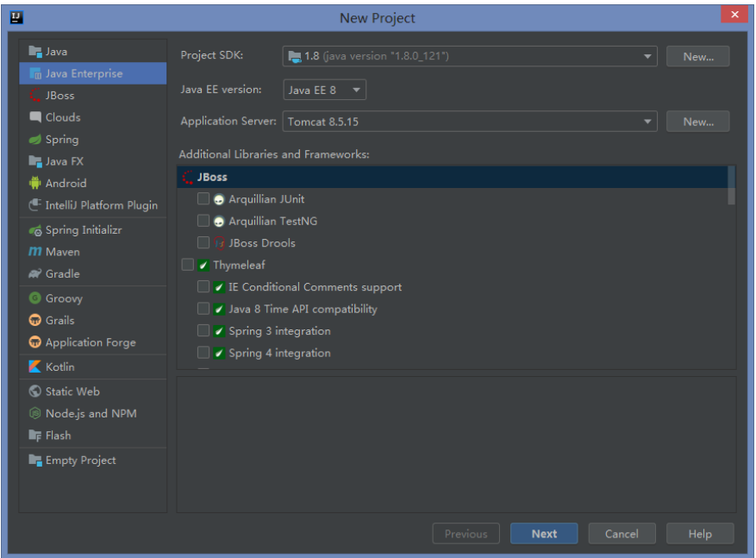Screen dimensions: 756x558
Task: Cancel the New Project dialog
Action: coord(622,534)
